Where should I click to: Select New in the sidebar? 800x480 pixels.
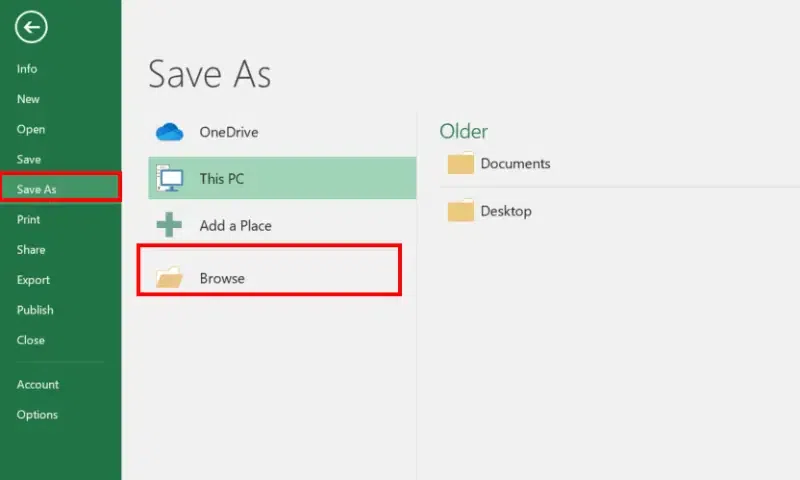tap(28, 99)
